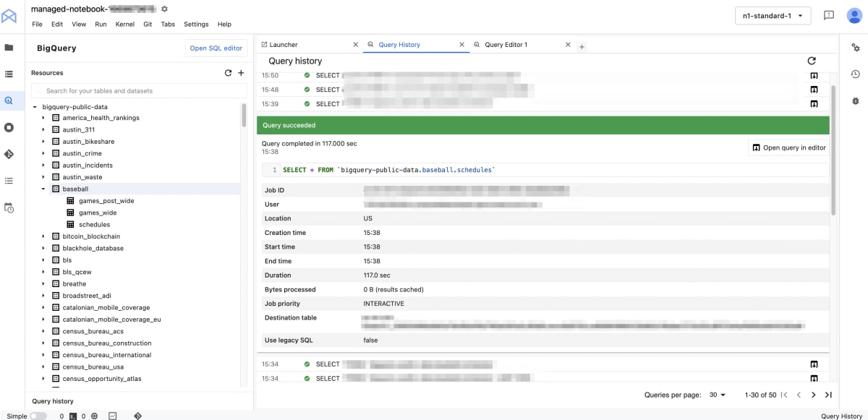Click the resources tree scrollbar
The height and width of the screenshot is (420, 868).
(x=244, y=114)
